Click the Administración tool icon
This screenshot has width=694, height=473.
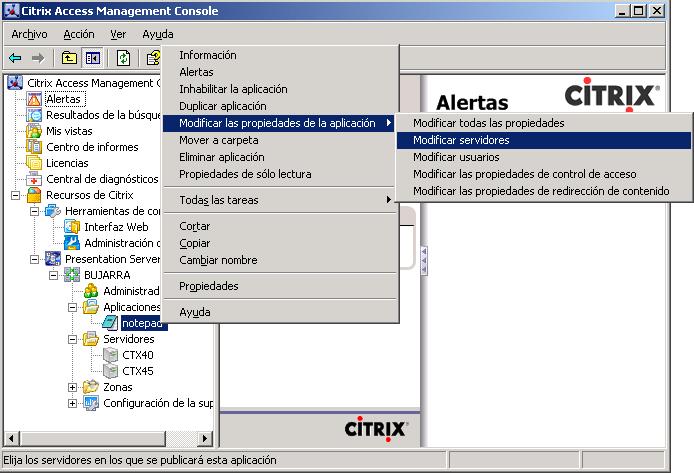click(x=72, y=243)
